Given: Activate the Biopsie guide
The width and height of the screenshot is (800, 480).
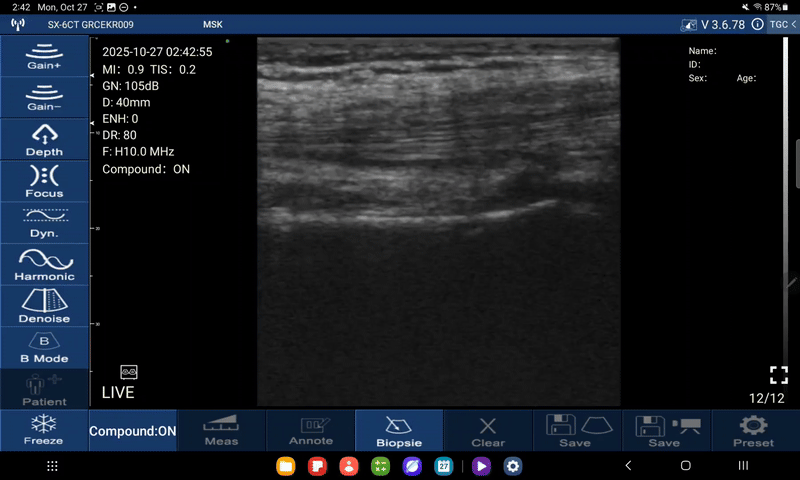Looking at the screenshot, I should [399, 430].
